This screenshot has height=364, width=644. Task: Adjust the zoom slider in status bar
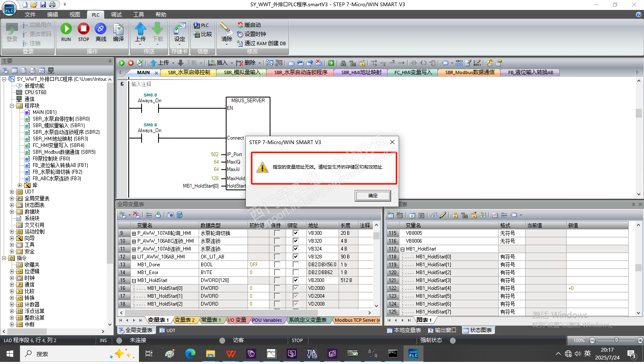point(616,340)
